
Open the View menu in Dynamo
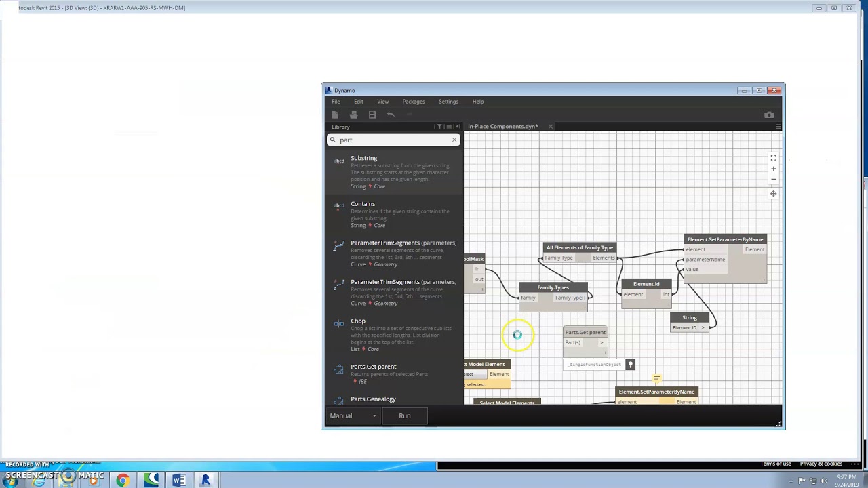tap(383, 102)
